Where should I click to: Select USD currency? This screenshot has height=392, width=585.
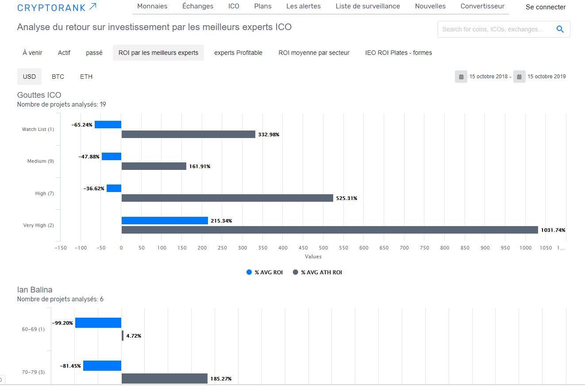[29, 77]
